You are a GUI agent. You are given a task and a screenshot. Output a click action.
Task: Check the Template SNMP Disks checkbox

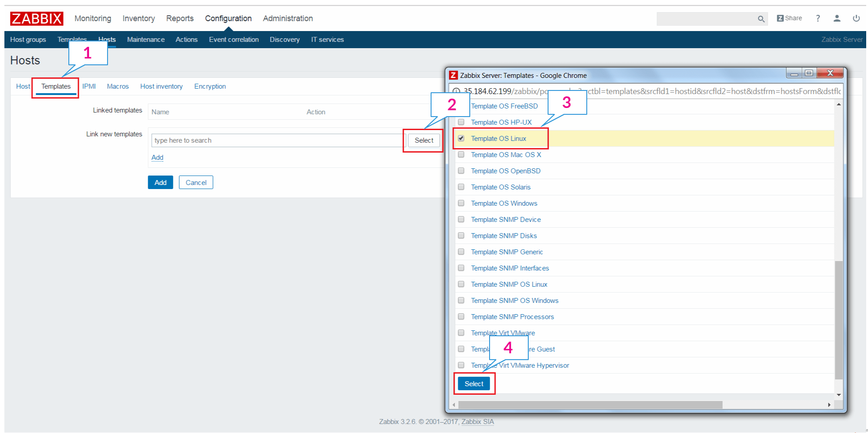coord(461,235)
